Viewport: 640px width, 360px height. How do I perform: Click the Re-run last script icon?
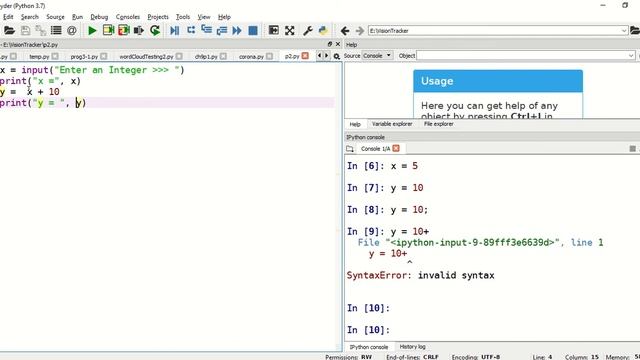point(155,31)
